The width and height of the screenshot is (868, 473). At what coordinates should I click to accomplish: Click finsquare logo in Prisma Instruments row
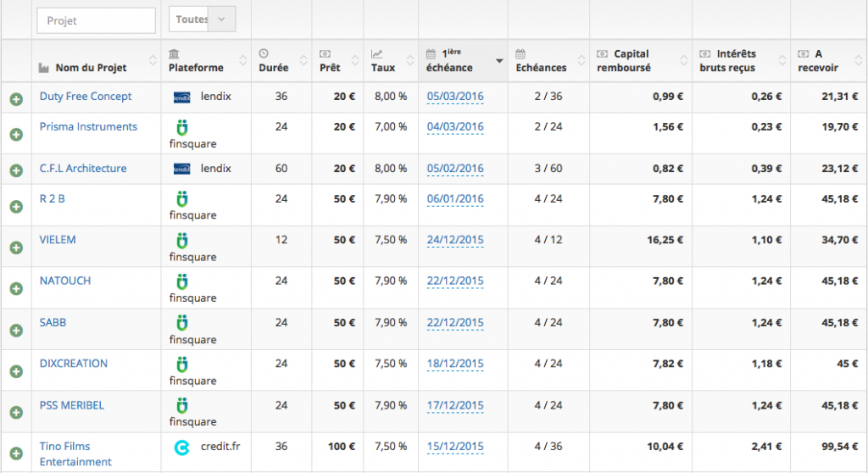181,127
